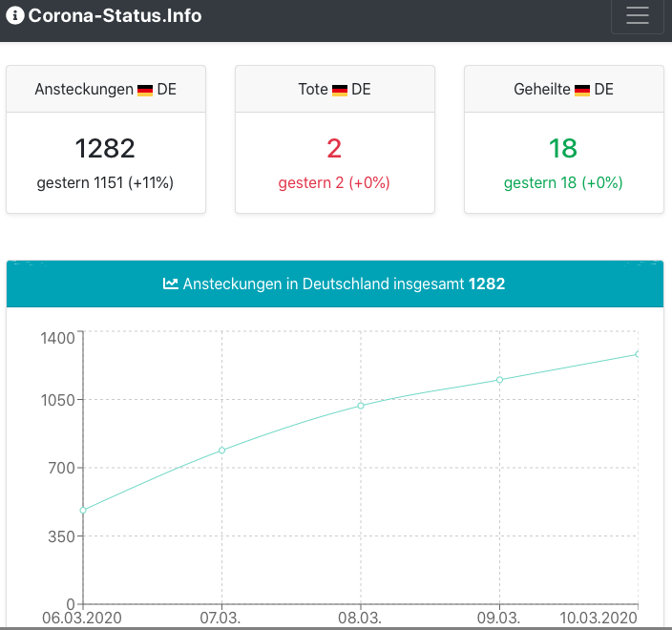This screenshot has width=672, height=630.
Task: Click German flag in Geheilte card
Action: coord(582,90)
